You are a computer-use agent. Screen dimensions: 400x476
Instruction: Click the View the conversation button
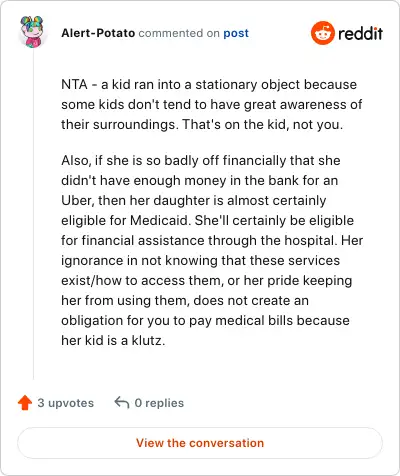point(200,443)
